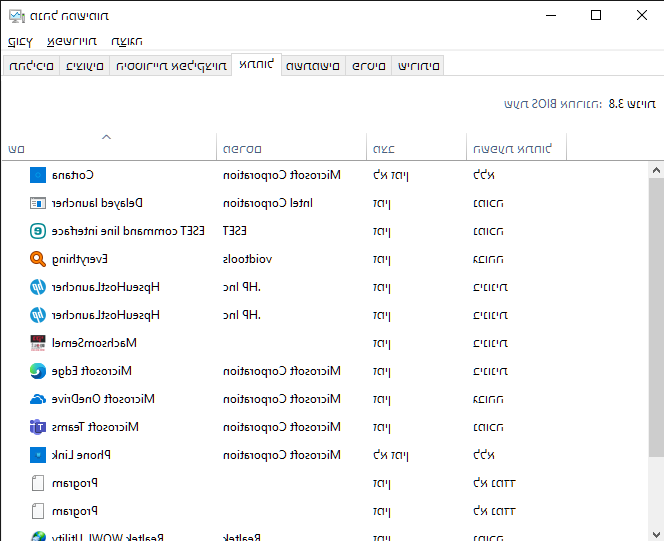The height and width of the screenshot is (541, 664).
Task: Select the Cortana row name
Action: [x=72, y=175]
